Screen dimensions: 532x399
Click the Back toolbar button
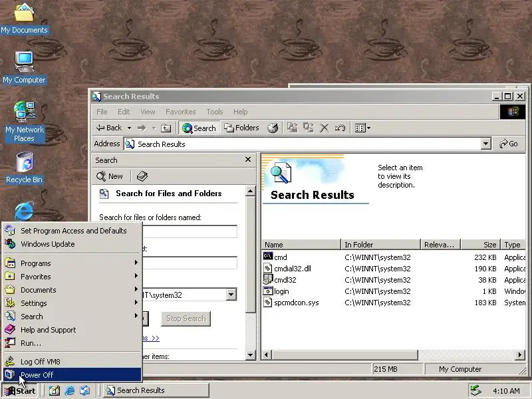(109, 128)
